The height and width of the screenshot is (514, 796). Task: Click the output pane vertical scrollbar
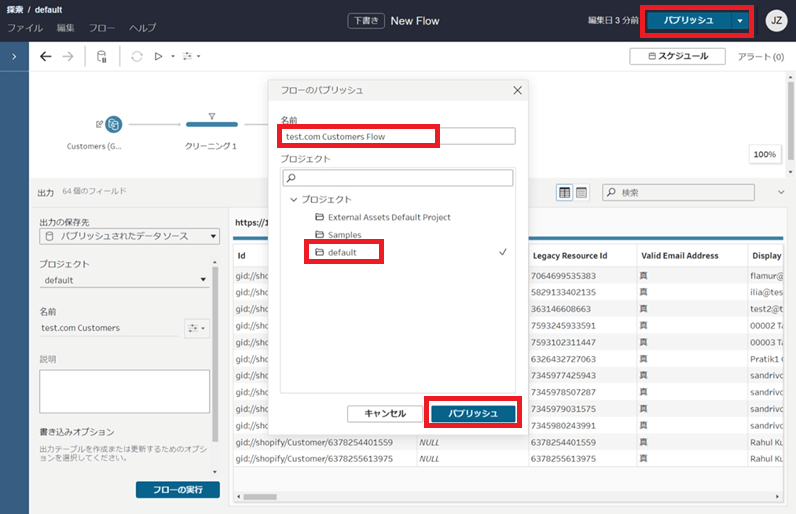click(x=215, y=355)
